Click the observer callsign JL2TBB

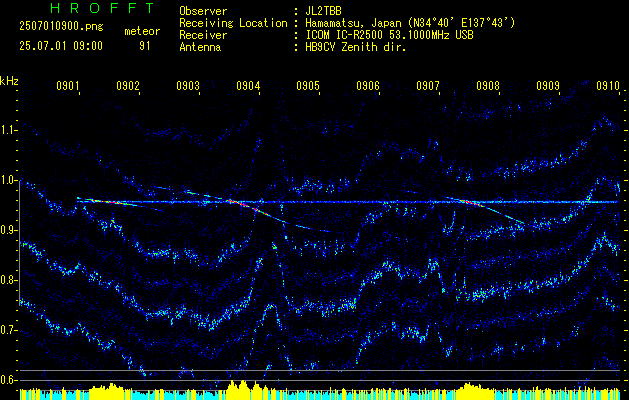coord(323,11)
